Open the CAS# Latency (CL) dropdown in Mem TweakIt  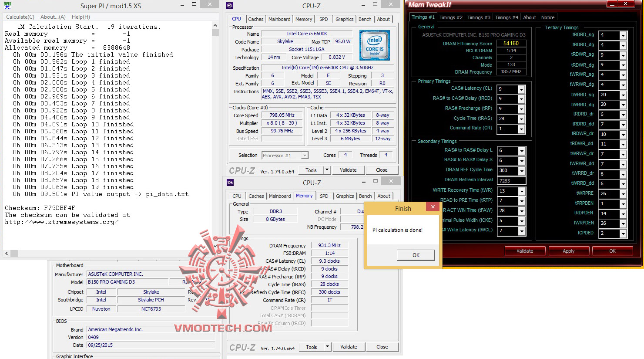click(x=521, y=89)
